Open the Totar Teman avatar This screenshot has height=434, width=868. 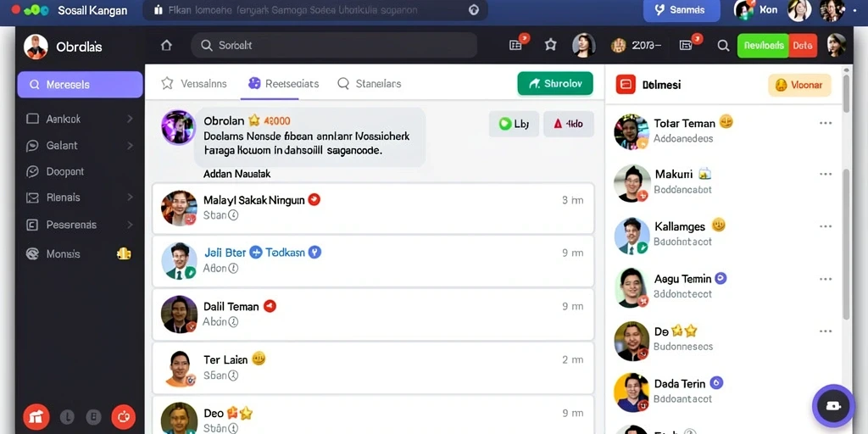pos(632,131)
